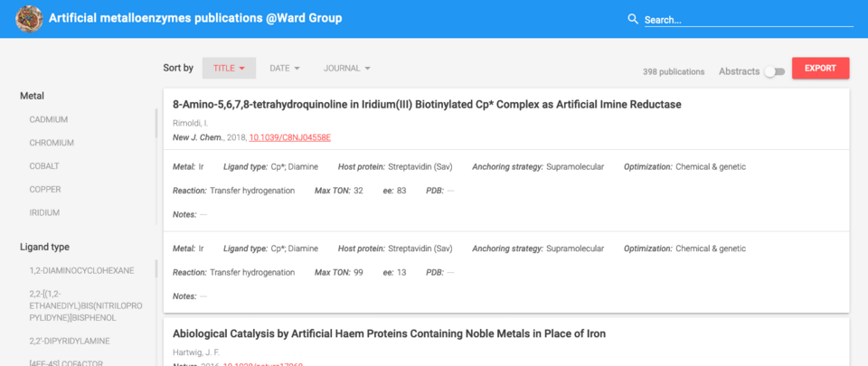868x366 pixels.
Task: Open the Abiological Catalysis publication title
Action: 389,333
